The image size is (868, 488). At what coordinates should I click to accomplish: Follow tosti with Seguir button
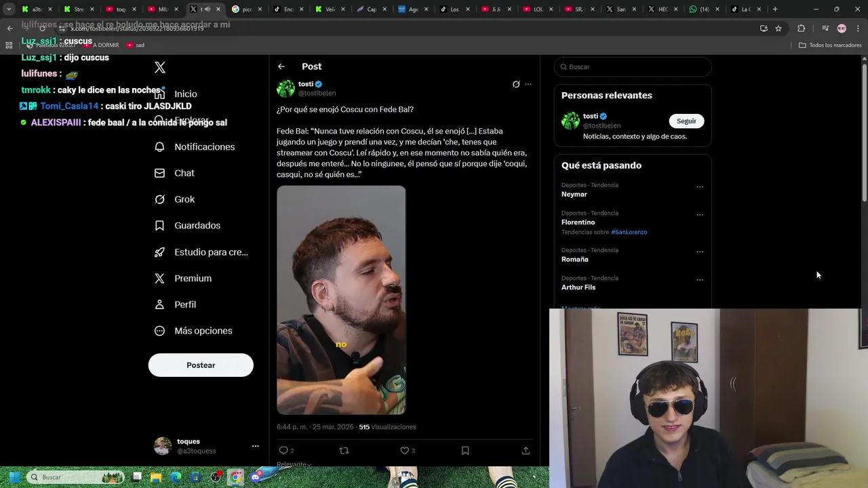686,121
